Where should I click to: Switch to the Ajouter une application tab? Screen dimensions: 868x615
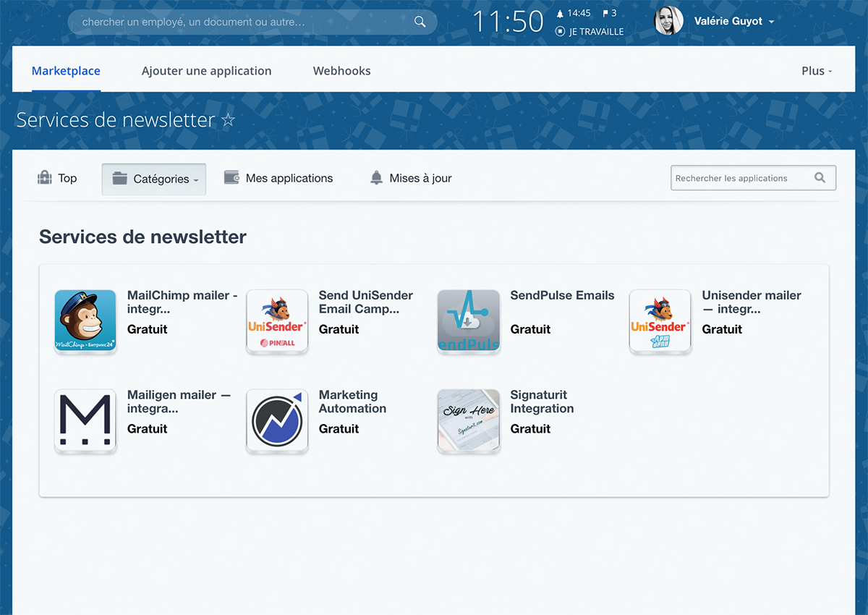tap(206, 71)
